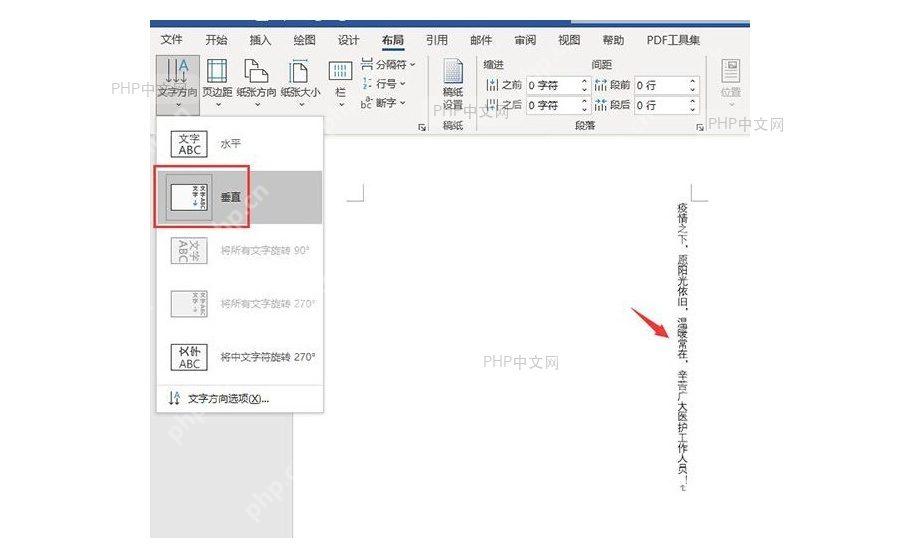Launch the page setup dialog expander
900x560 pixels.
click(422, 127)
